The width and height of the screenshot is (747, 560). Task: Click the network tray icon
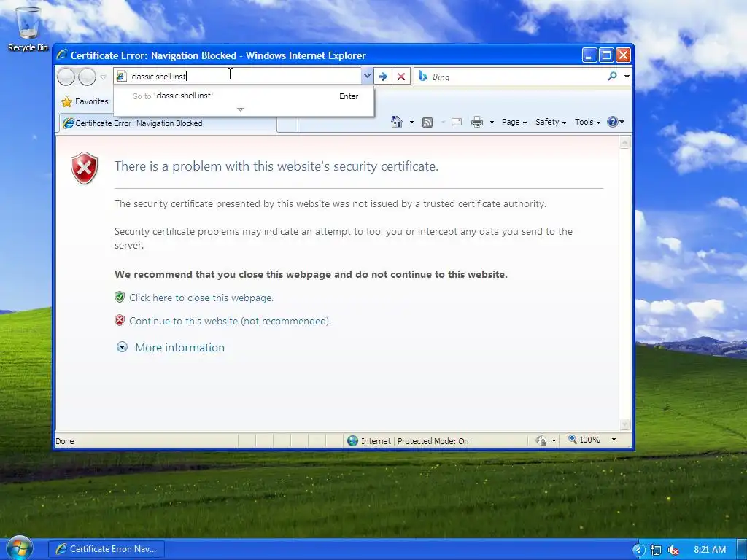tap(656, 550)
